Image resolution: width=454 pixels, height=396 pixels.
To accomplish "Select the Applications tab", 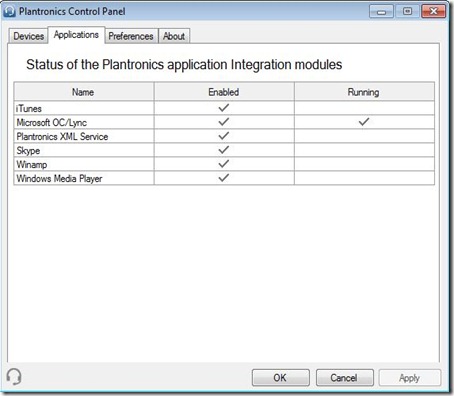I will point(76,35).
